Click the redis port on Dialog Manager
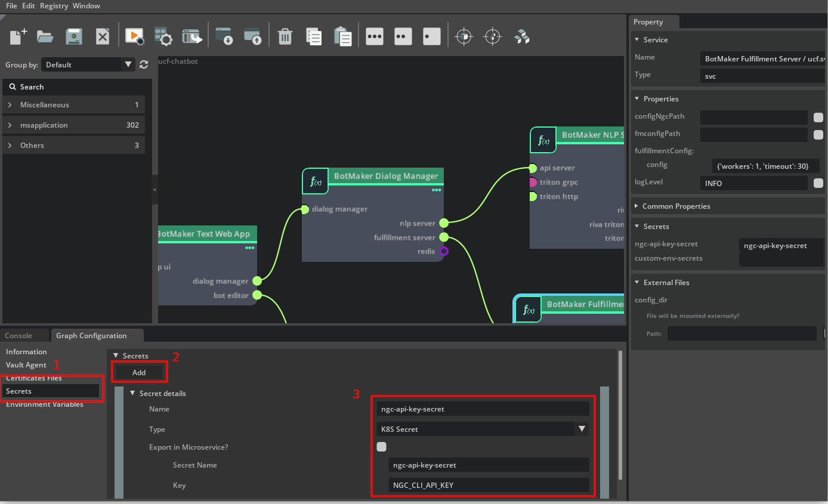 pos(444,252)
